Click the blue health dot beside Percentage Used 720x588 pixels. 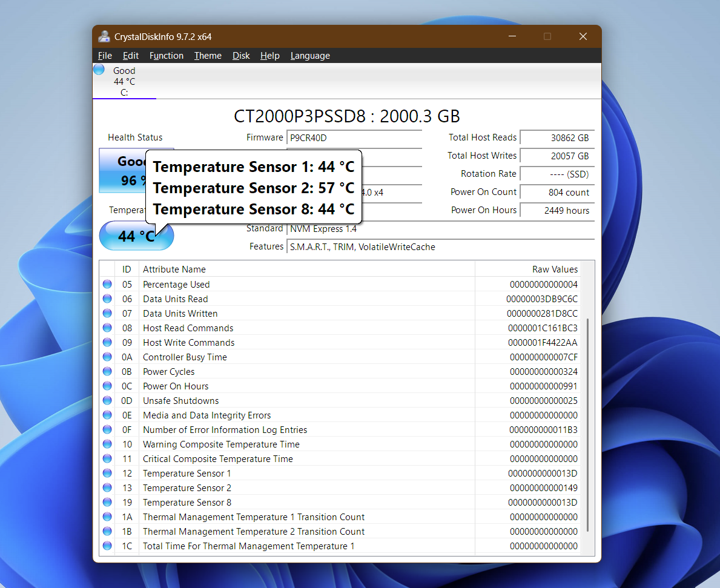(x=107, y=283)
